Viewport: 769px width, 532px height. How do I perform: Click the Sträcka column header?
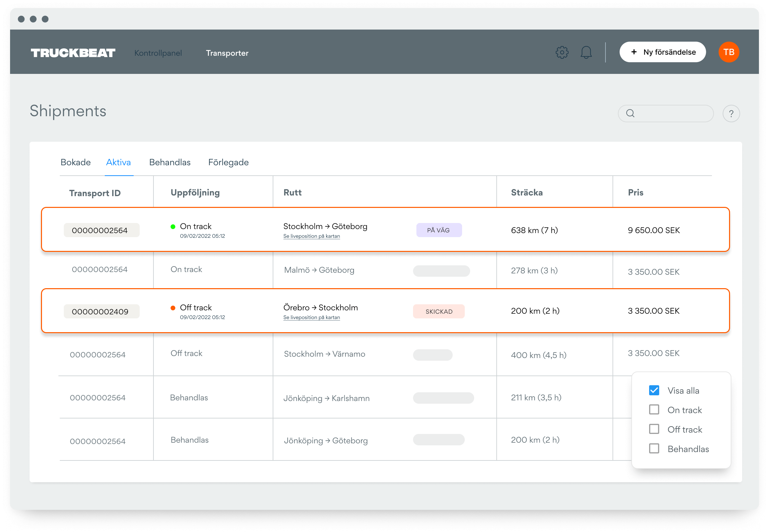click(x=527, y=192)
